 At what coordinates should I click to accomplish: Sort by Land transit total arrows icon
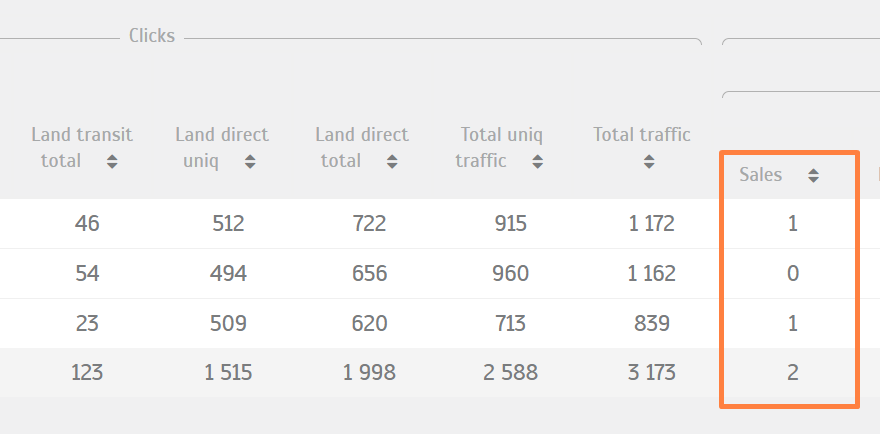(x=112, y=162)
